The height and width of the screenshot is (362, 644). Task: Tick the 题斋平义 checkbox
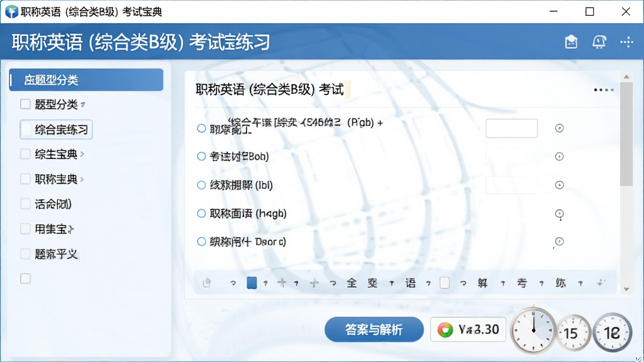coord(25,254)
